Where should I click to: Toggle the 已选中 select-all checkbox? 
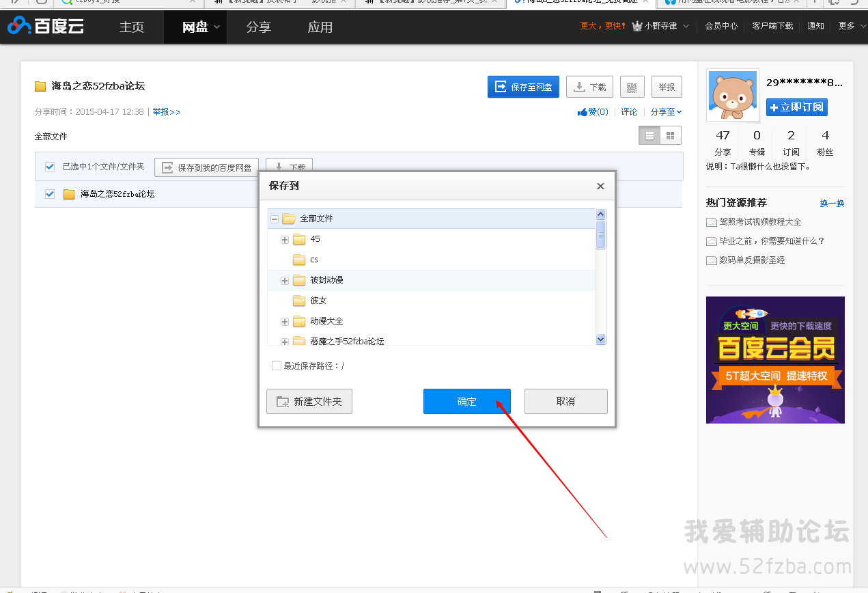(50, 167)
